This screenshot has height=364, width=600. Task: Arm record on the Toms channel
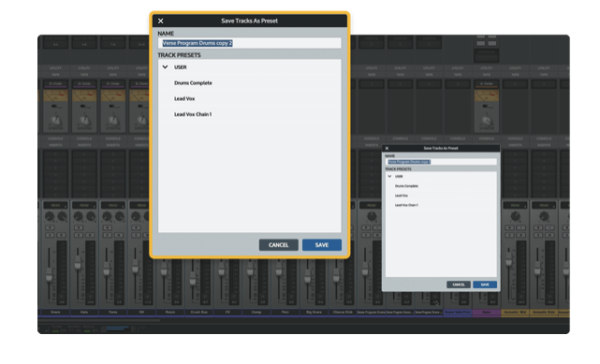108,227
